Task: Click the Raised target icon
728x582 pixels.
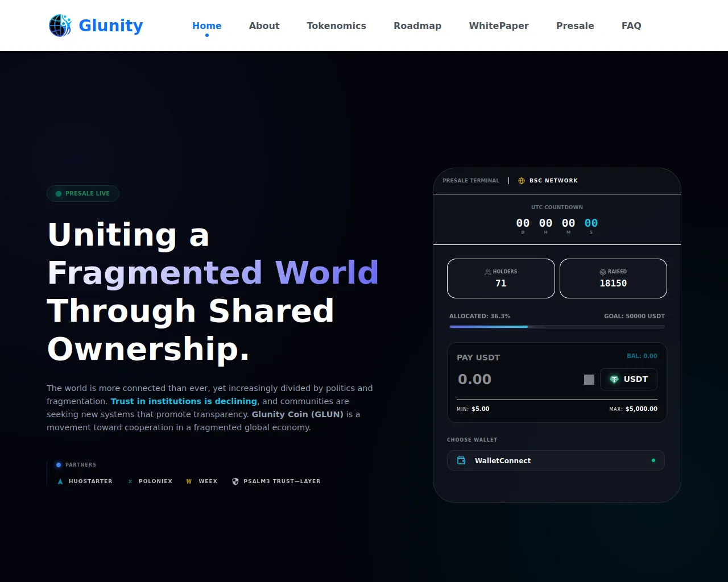Action: [x=603, y=272]
